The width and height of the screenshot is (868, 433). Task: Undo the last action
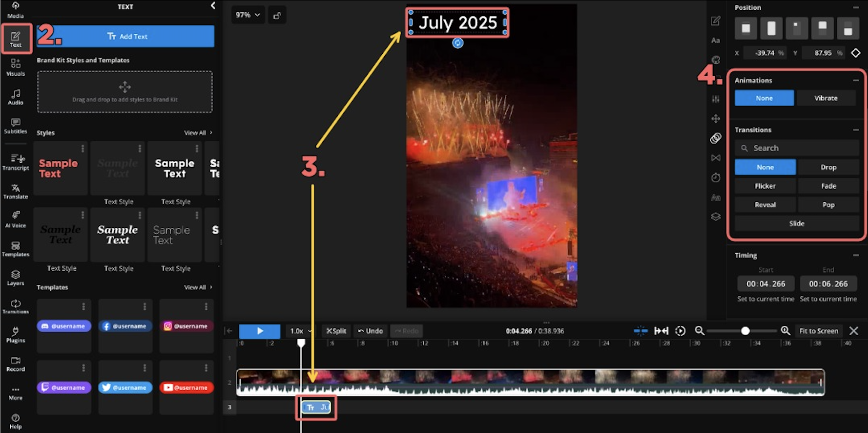(370, 331)
